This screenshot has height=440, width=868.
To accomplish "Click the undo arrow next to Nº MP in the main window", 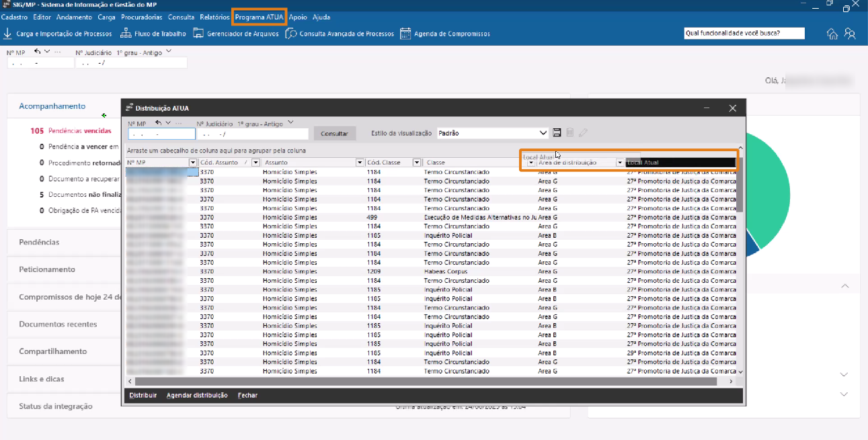I will [38, 52].
